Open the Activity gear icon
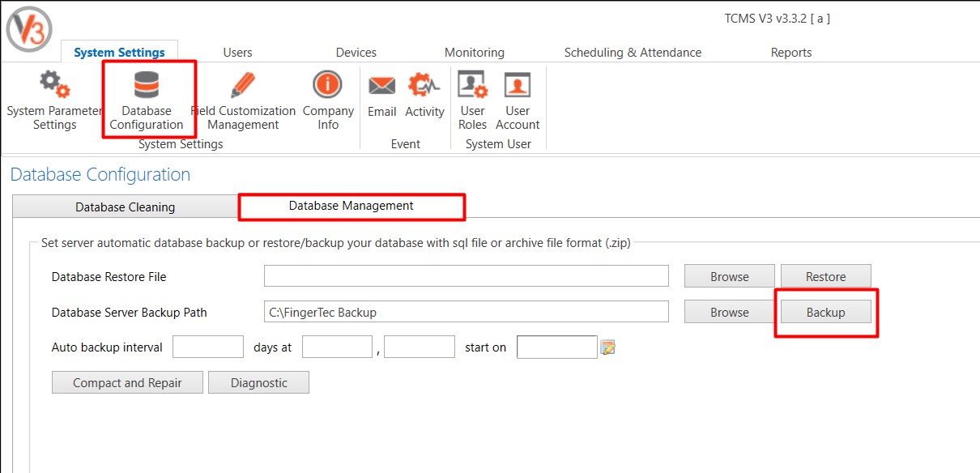Viewport: 980px width, 473px height. (x=424, y=84)
